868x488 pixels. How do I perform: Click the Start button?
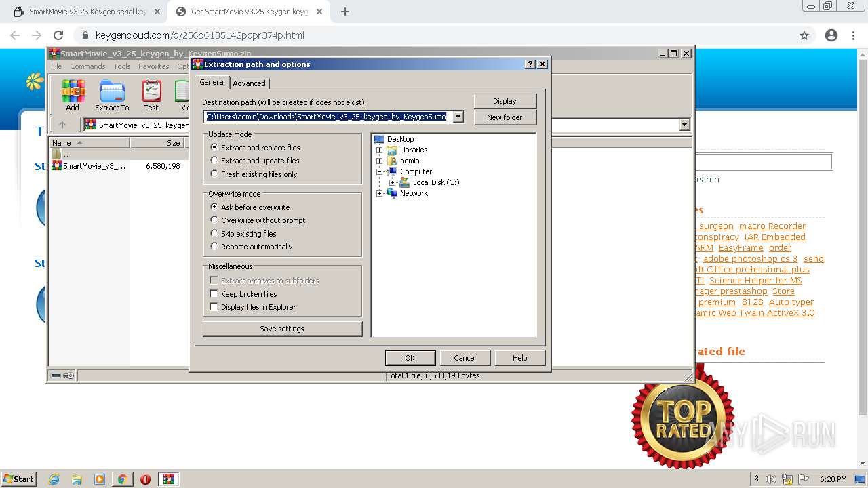pyautogui.click(x=19, y=479)
